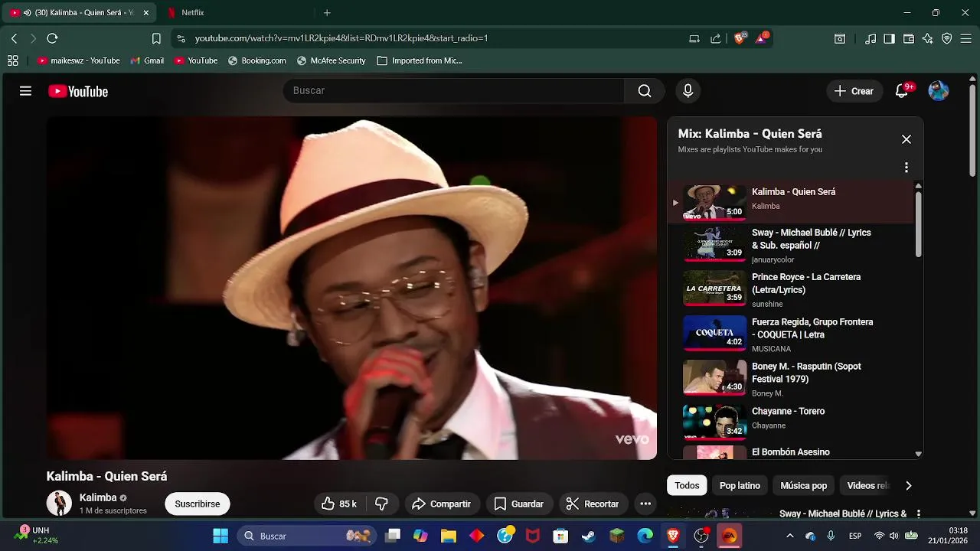Select the Pop latino filter chip
Screen dimensions: 980x551
click(740, 485)
